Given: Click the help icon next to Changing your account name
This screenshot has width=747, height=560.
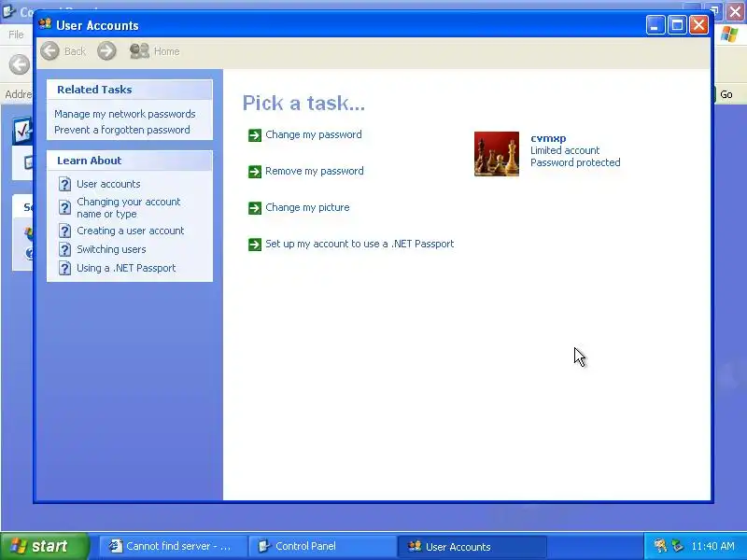Looking at the screenshot, I should pos(64,207).
